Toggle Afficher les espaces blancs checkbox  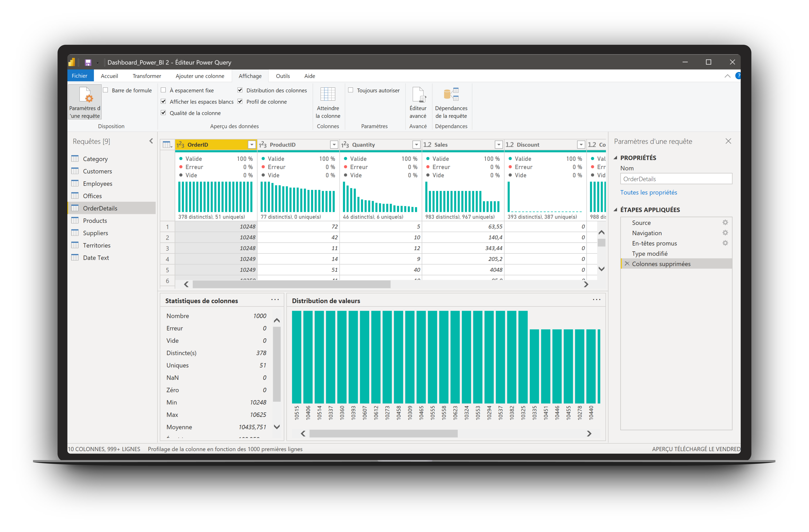[164, 102]
